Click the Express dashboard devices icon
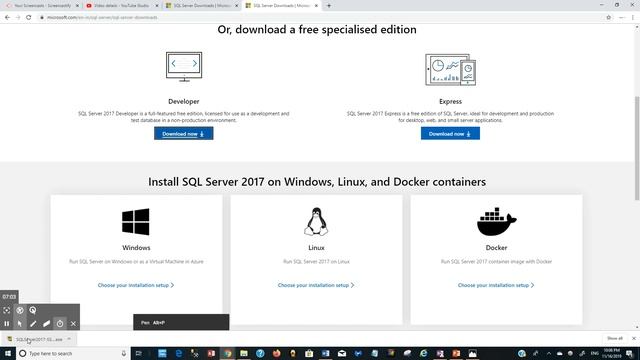Viewport: 640px width, 360px height. point(451,69)
